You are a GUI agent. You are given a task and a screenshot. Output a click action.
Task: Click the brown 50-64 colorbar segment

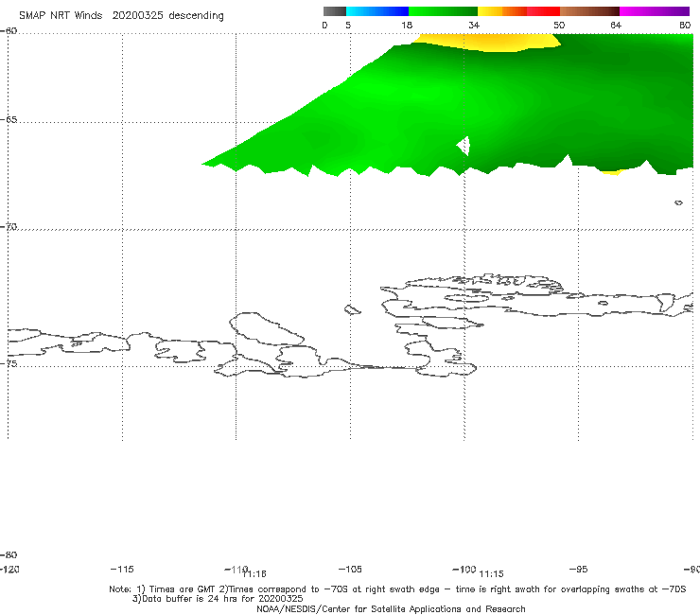click(589, 11)
